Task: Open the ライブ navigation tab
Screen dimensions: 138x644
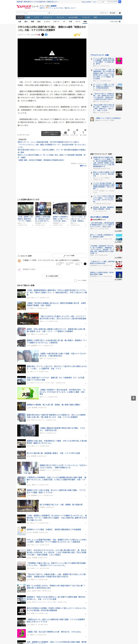Action: pos(37,17)
